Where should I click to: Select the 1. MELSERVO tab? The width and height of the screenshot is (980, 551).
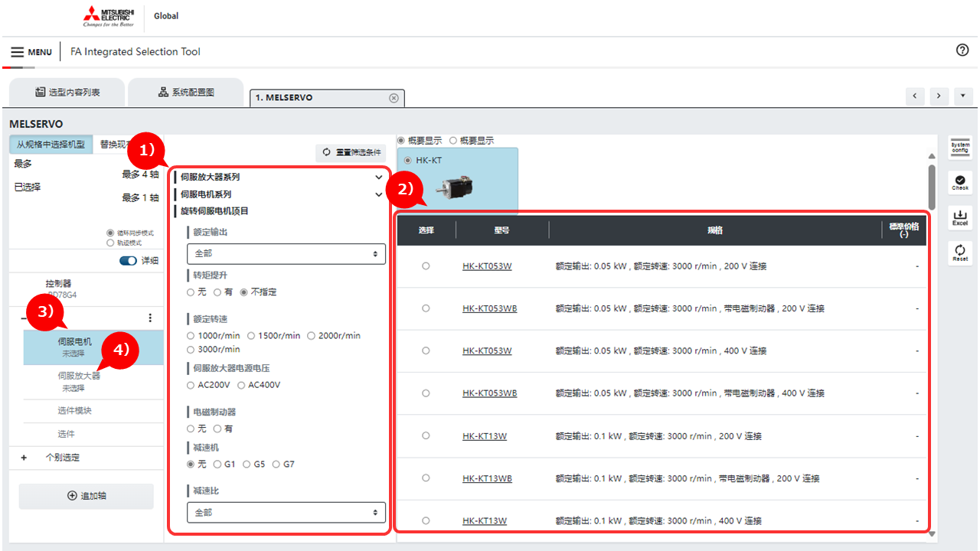point(327,98)
